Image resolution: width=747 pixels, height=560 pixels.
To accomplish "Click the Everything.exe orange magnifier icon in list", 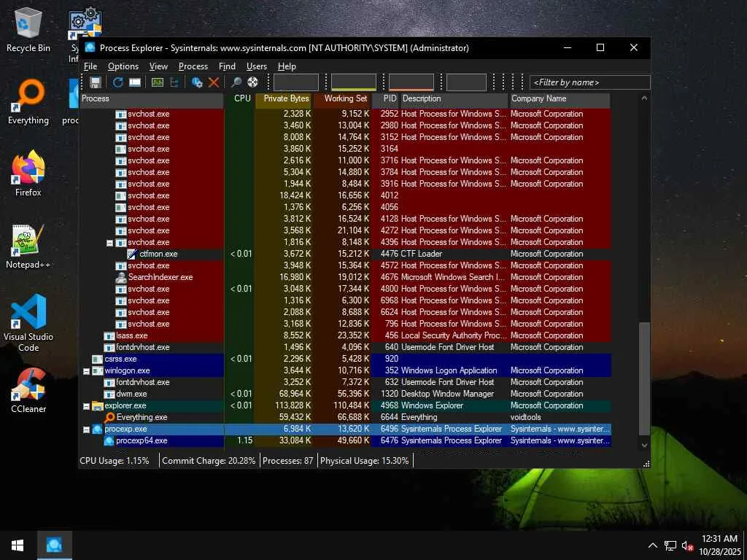I will pyautogui.click(x=109, y=417).
